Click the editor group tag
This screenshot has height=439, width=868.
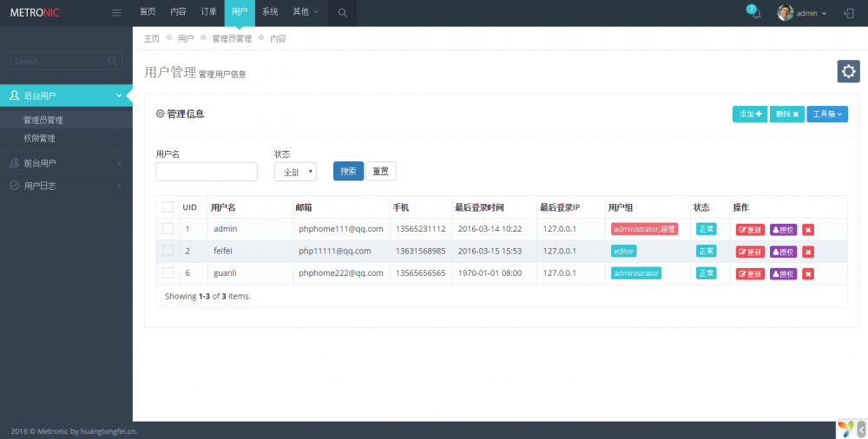click(624, 251)
